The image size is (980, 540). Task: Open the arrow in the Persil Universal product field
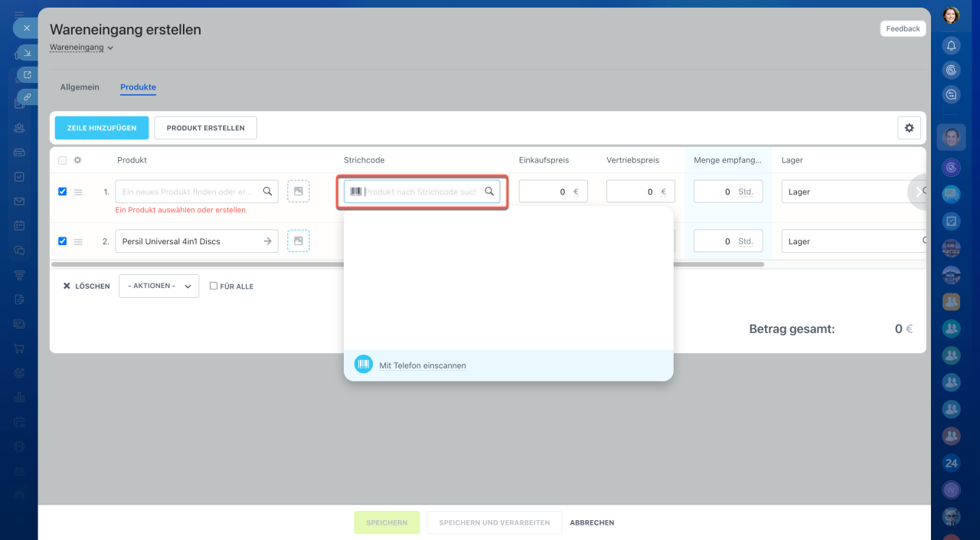(x=267, y=241)
